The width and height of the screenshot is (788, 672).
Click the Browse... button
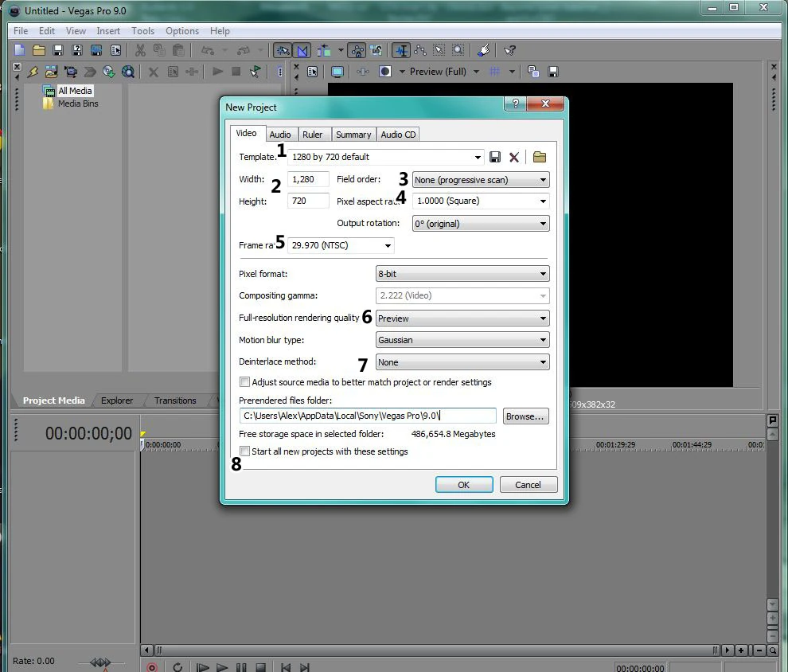[525, 416]
